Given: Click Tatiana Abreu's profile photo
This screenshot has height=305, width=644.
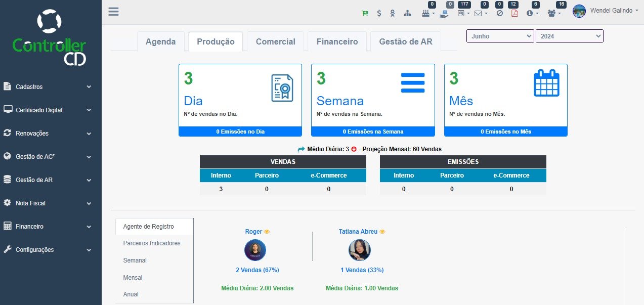Looking at the screenshot, I should click(x=359, y=250).
